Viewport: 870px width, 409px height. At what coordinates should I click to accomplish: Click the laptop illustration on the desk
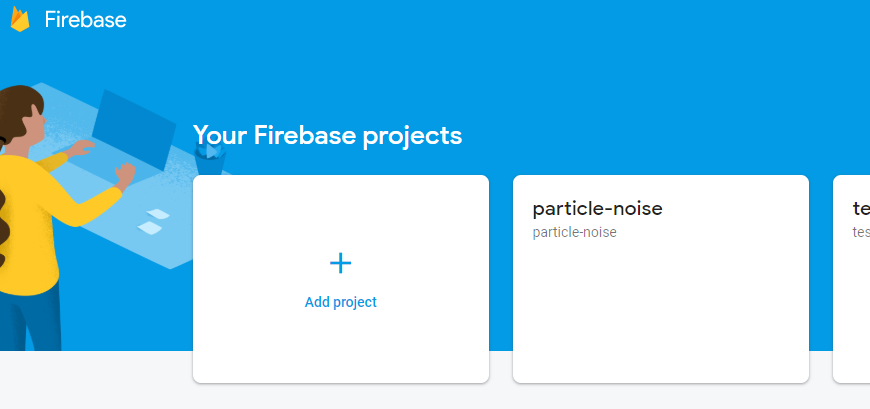pyautogui.click(x=135, y=130)
